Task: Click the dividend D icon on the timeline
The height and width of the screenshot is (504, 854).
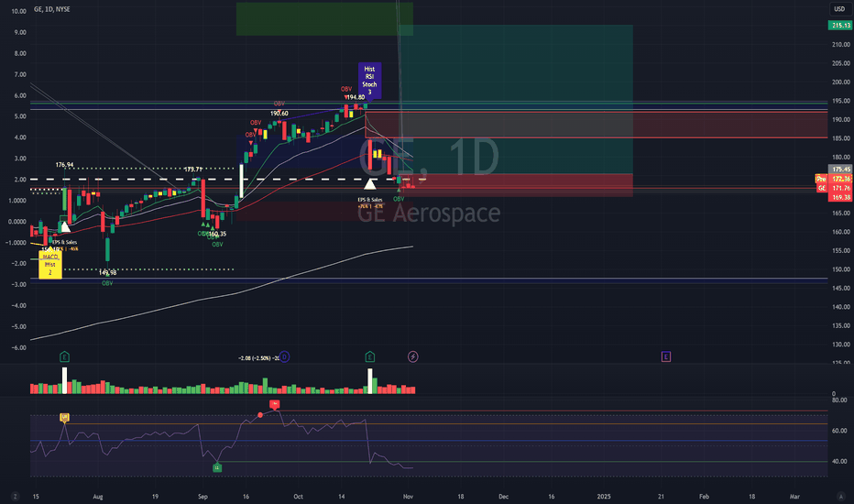Action: coord(284,356)
